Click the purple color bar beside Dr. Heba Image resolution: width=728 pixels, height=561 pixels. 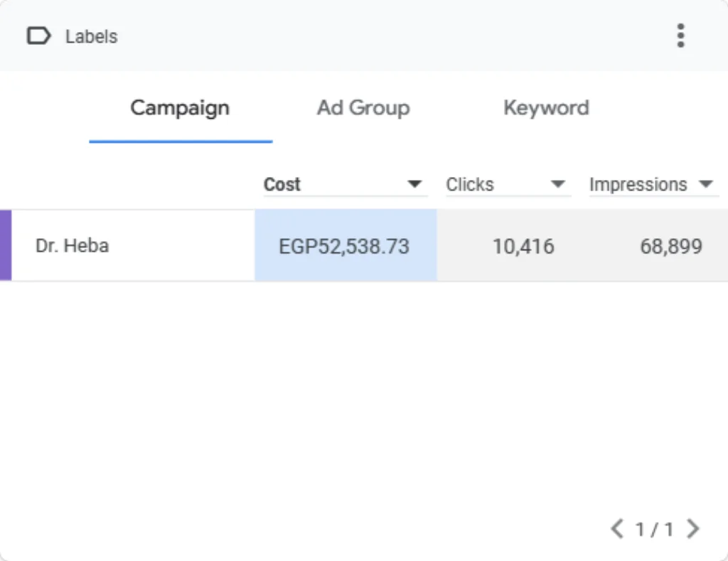pyautogui.click(x=6, y=245)
